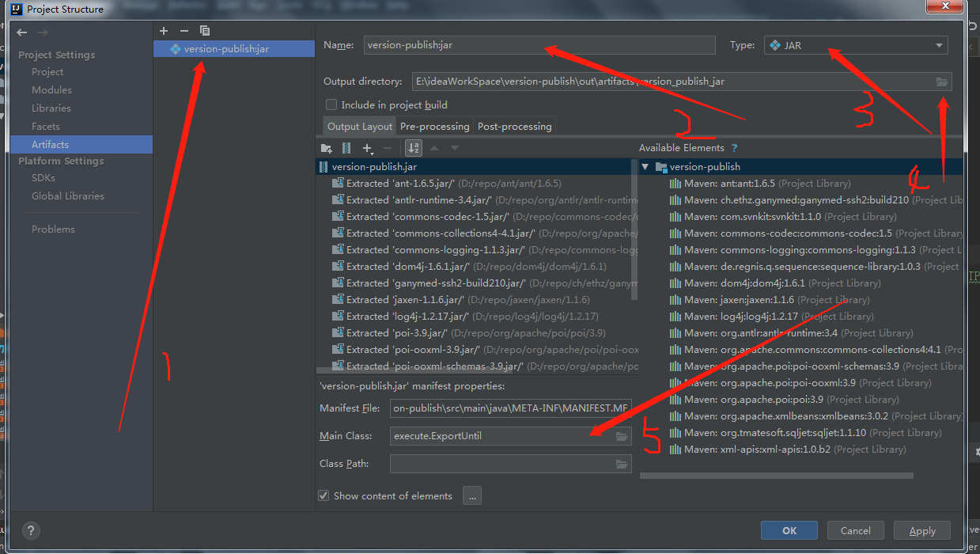Confirm with the OK button

tap(789, 531)
